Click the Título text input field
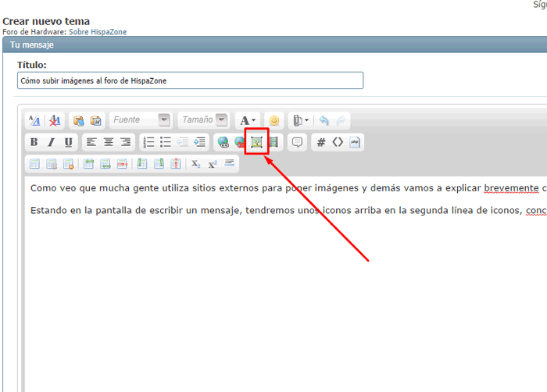Screen dimensions: 547x392 click(190, 80)
